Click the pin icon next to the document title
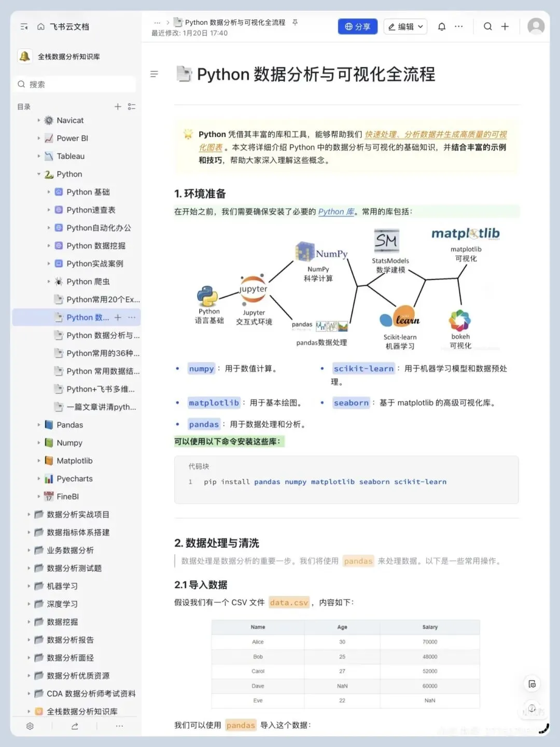 pyautogui.click(x=295, y=22)
